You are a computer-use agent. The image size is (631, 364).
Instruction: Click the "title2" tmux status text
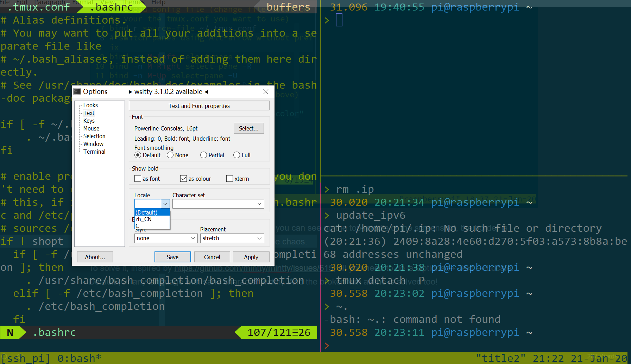pyautogui.click(x=501, y=358)
